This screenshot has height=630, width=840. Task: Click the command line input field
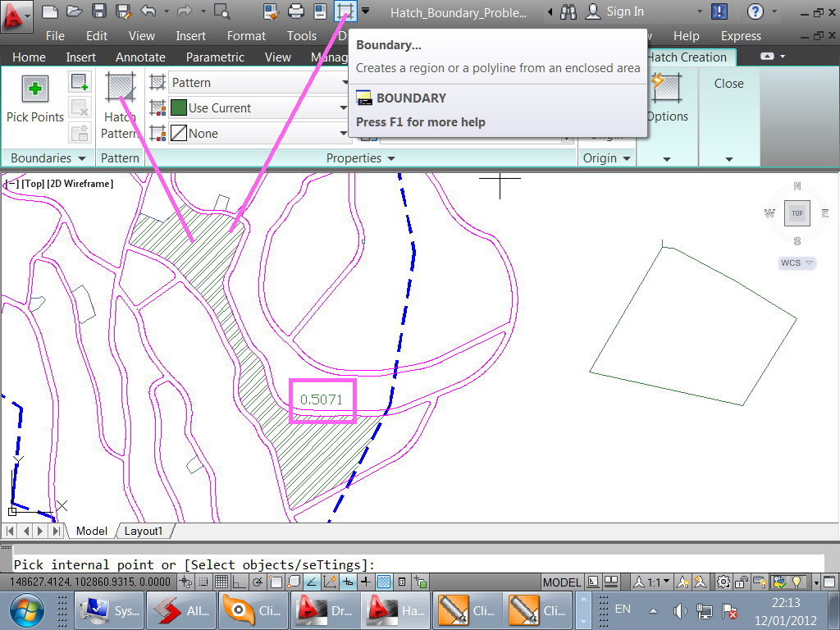(418, 564)
